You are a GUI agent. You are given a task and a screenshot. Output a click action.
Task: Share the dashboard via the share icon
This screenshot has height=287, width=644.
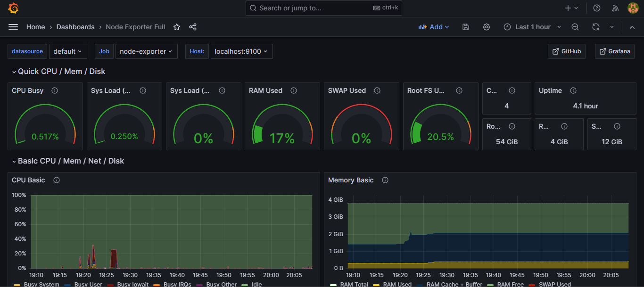pos(192,27)
